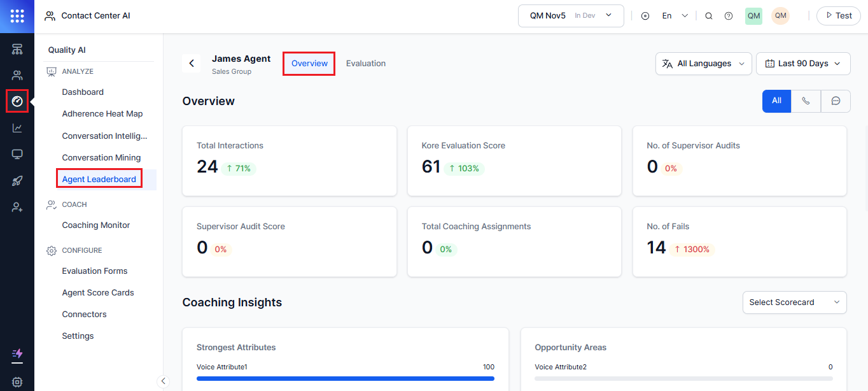
Task: Filter overview by chat bubble icon
Action: tap(836, 101)
